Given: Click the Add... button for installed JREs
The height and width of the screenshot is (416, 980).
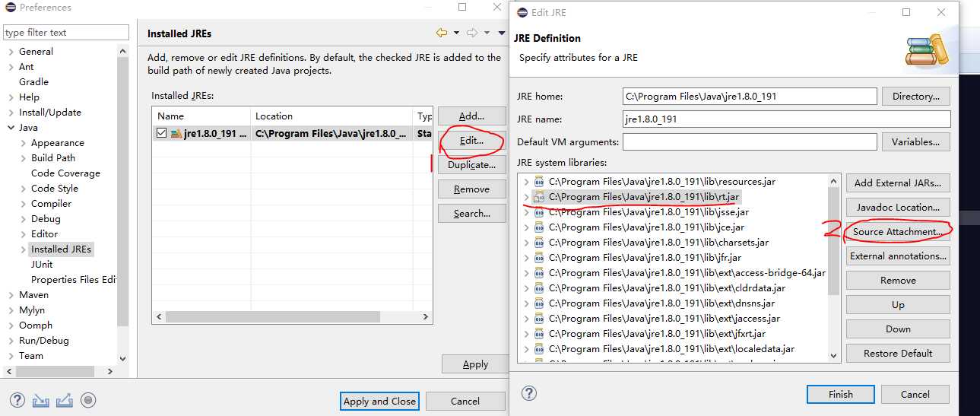Looking at the screenshot, I should click(x=471, y=116).
